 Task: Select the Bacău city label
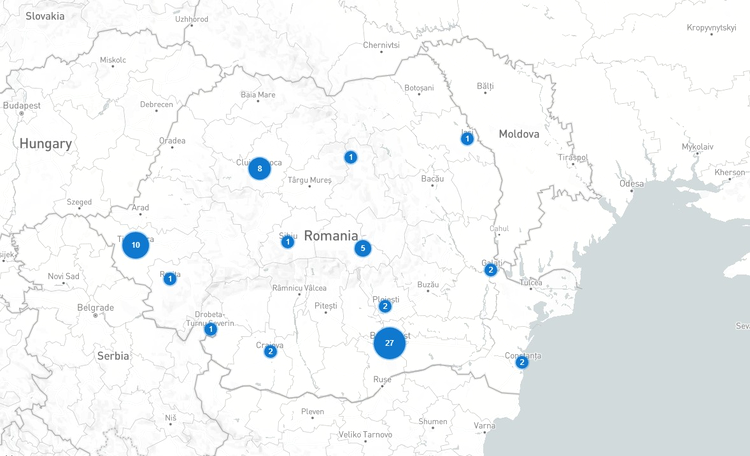click(x=432, y=178)
